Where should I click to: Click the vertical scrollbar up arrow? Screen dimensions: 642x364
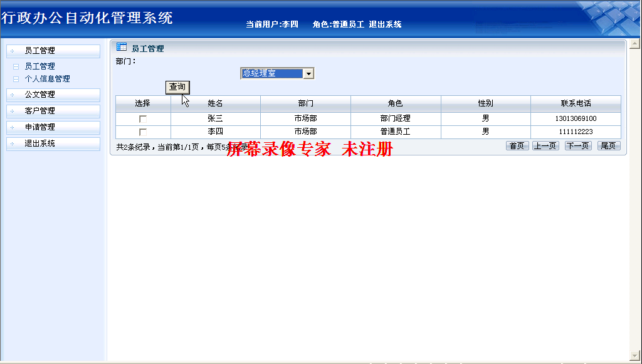click(x=634, y=43)
